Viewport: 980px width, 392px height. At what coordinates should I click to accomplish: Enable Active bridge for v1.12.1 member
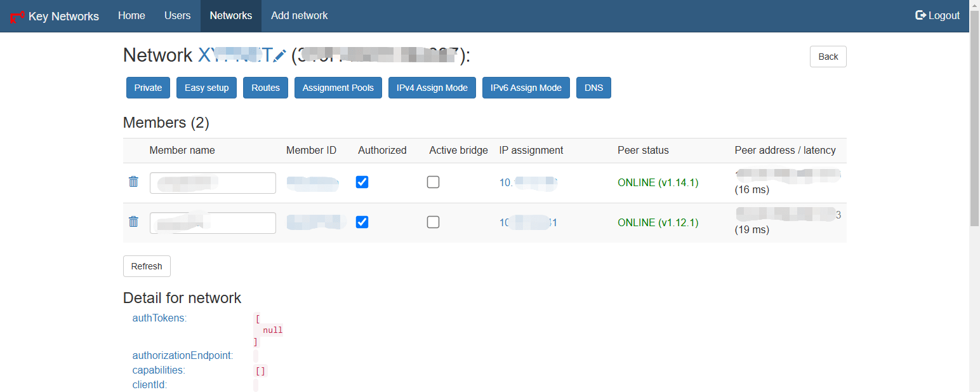click(433, 222)
